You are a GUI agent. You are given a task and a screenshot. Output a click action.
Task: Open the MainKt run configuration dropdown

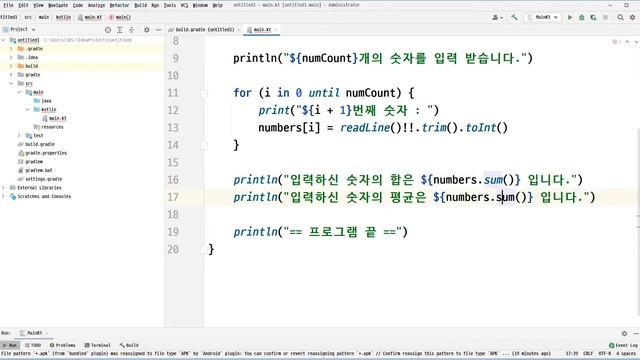pyautogui.click(x=543, y=17)
